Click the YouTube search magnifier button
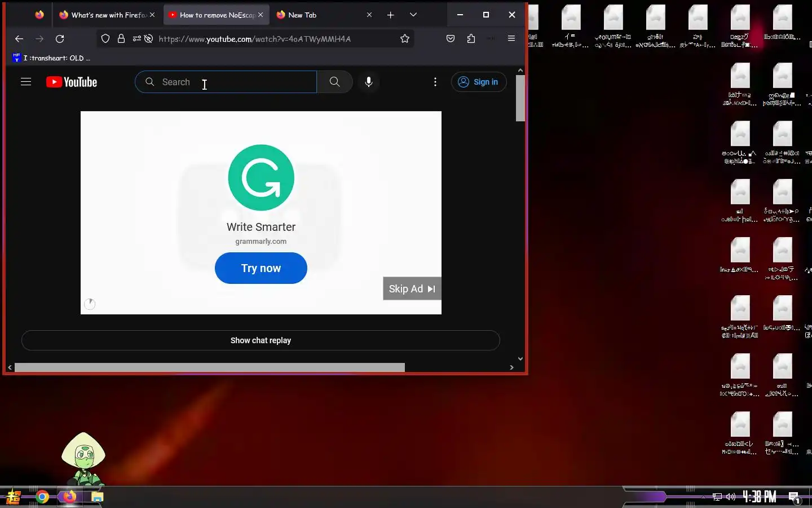Screen dimensions: 812x508 click(x=335, y=82)
